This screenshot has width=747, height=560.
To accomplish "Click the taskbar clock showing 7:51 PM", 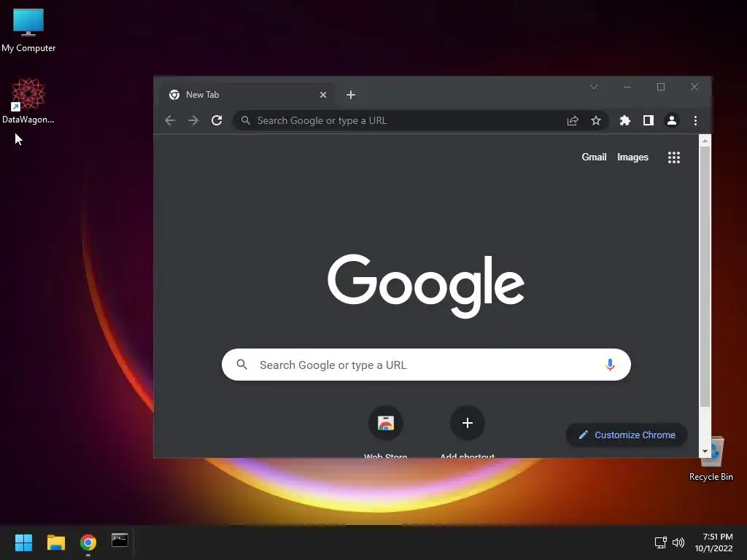I will click(x=713, y=542).
